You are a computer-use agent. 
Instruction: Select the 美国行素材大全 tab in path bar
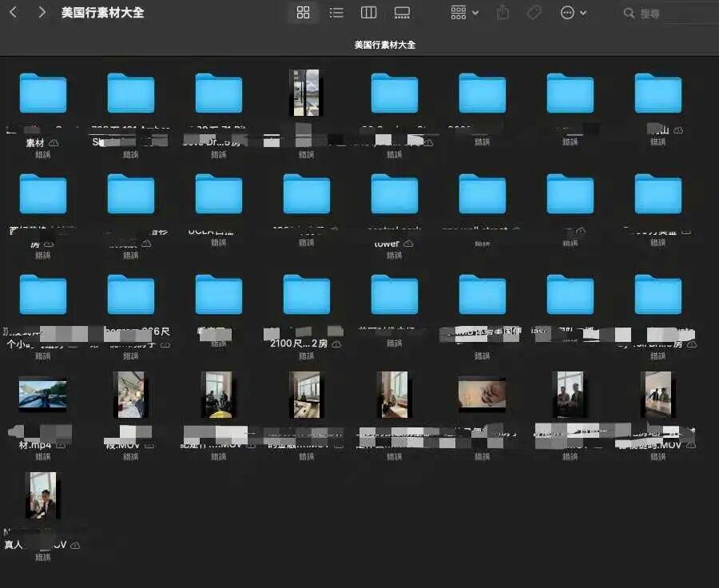[385, 45]
